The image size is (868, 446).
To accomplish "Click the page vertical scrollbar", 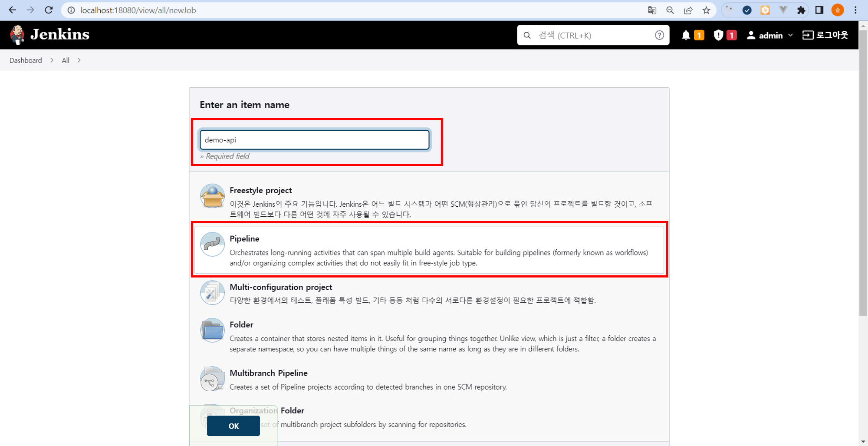I will click(863, 174).
